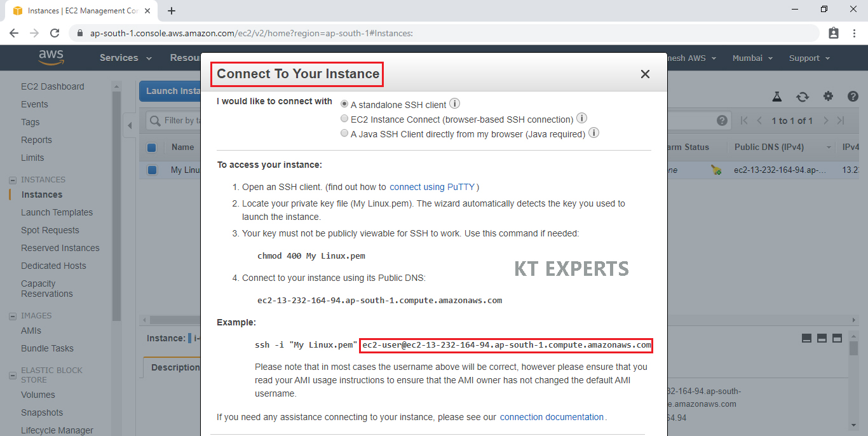The width and height of the screenshot is (868, 436).
Task: Open the Services dropdown menu
Action: point(125,58)
